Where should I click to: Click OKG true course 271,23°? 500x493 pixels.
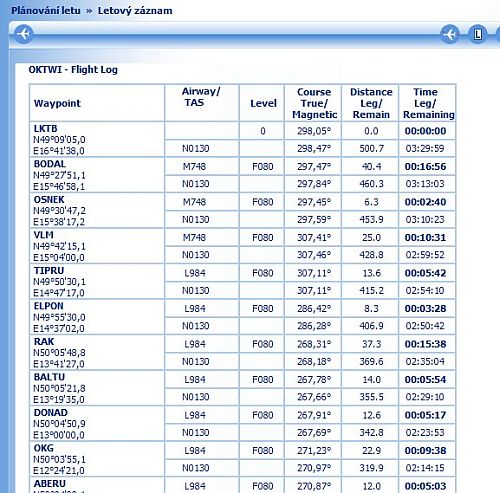(314, 451)
